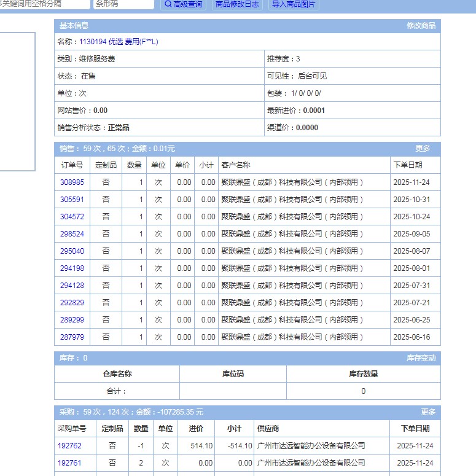Open sales order 304572

coord(72,217)
